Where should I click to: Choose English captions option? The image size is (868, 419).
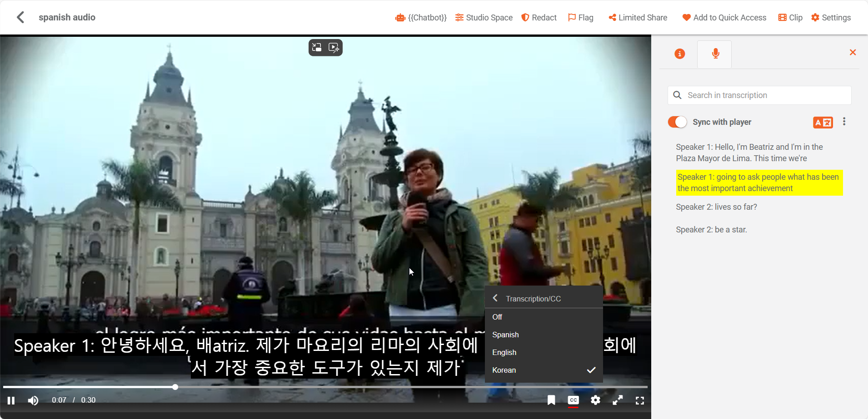click(x=504, y=352)
